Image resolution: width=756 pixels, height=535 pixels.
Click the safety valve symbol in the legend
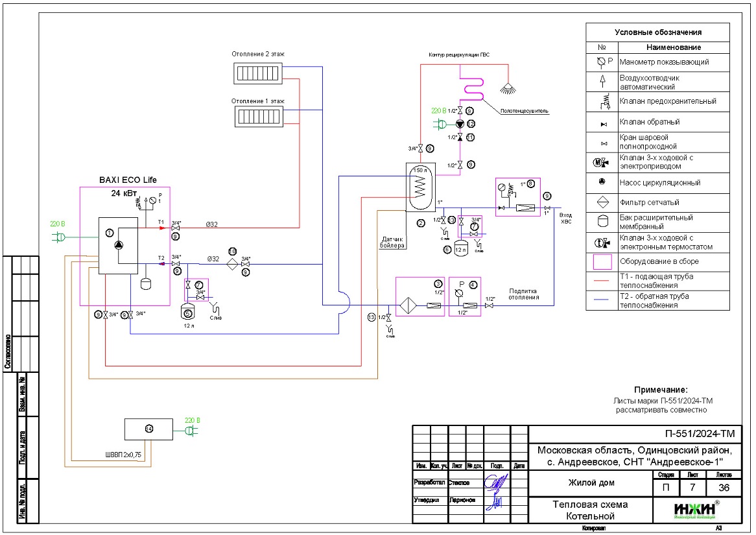coord(602,101)
